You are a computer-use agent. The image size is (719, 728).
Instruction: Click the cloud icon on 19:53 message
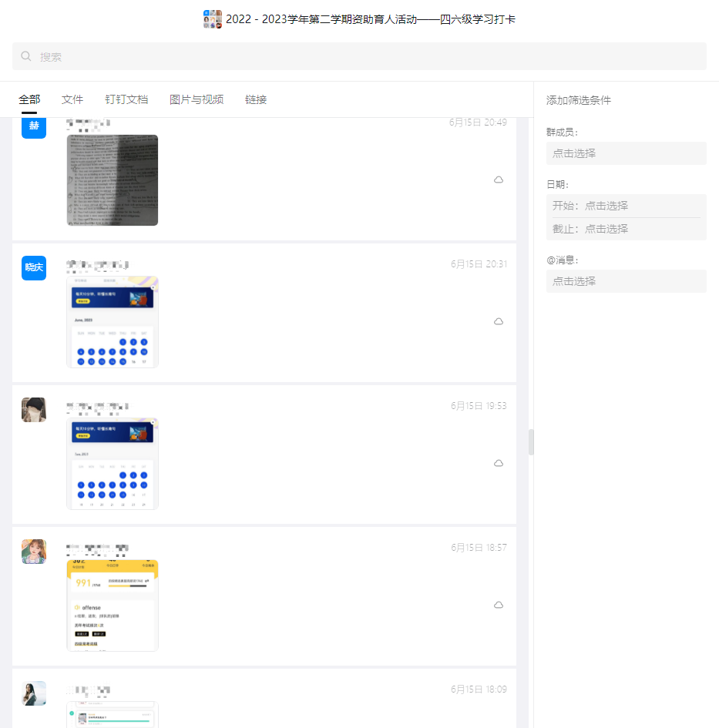pos(499,463)
